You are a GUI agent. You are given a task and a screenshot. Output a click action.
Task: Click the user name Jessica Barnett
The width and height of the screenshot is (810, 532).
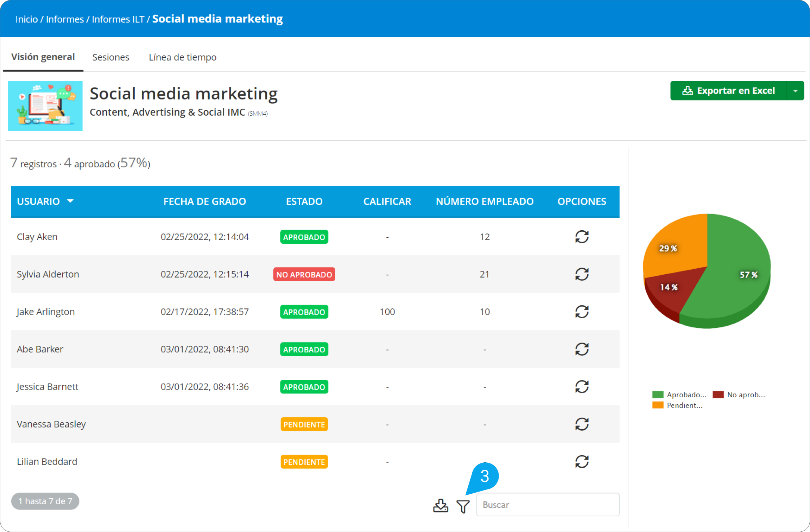click(47, 387)
